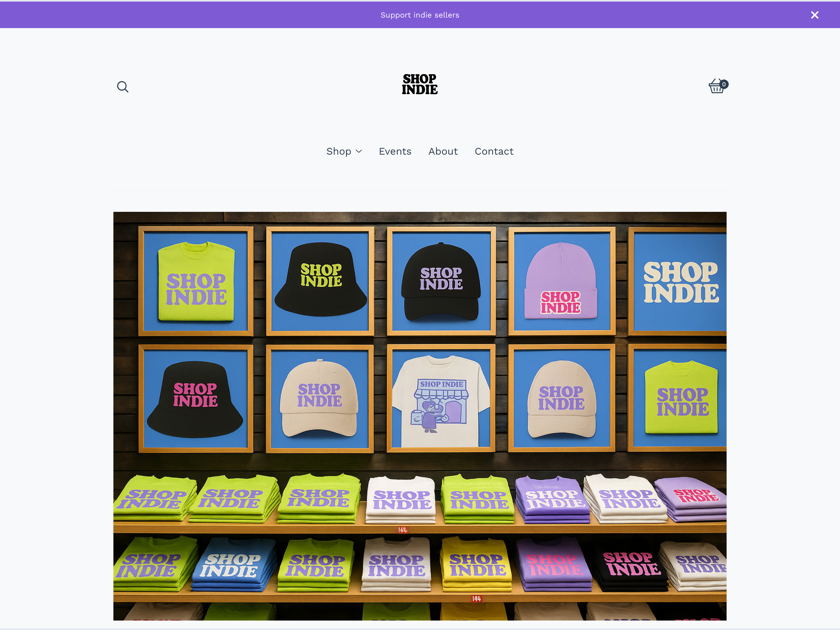Click the Support indie sellers announcement text
This screenshot has height=630, width=840.
420,15
